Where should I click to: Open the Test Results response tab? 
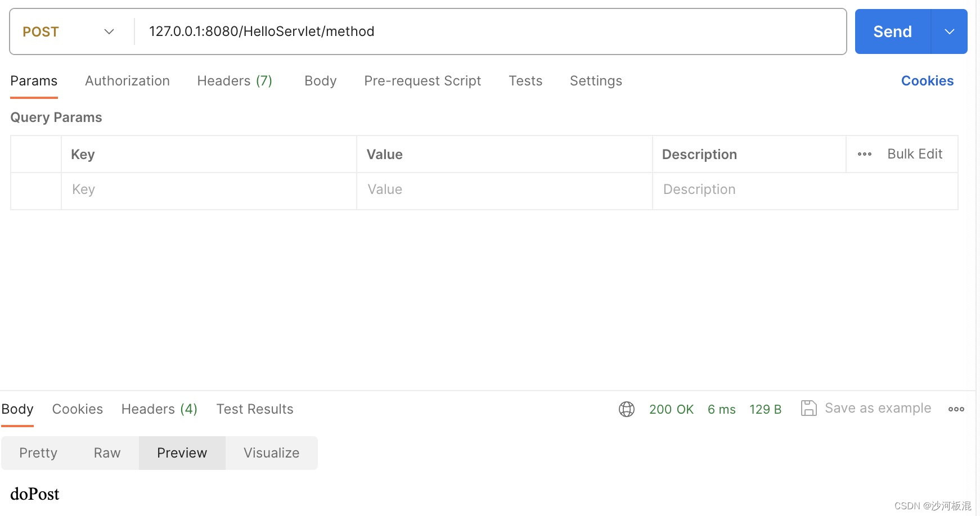[254, 409]
